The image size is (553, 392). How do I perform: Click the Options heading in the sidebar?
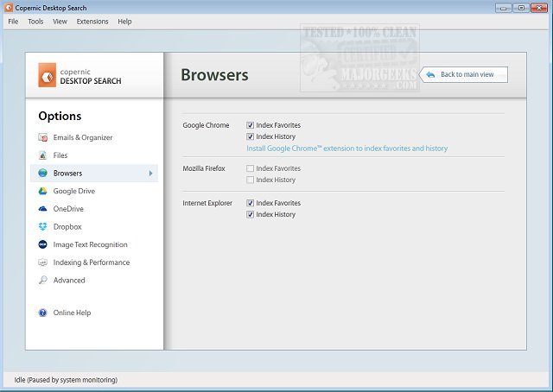tap(60, 116)
